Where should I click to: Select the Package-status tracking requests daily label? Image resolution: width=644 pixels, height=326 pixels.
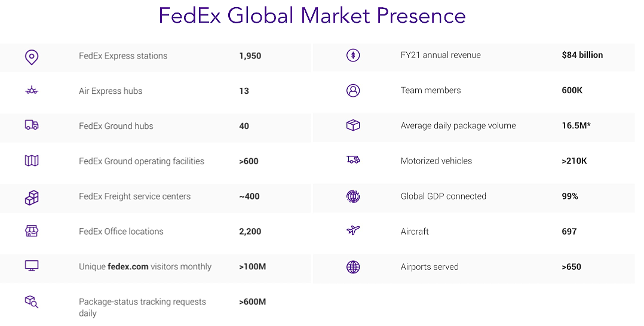click(x=143, y=307)
